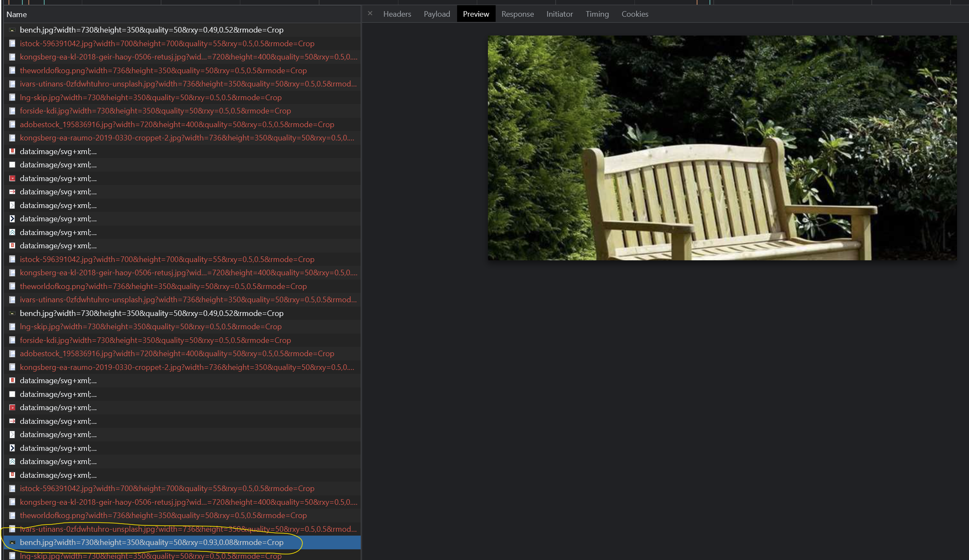Open the Response tab
Image resolution: width=969 pixels, height=560 pixels.
517,14
